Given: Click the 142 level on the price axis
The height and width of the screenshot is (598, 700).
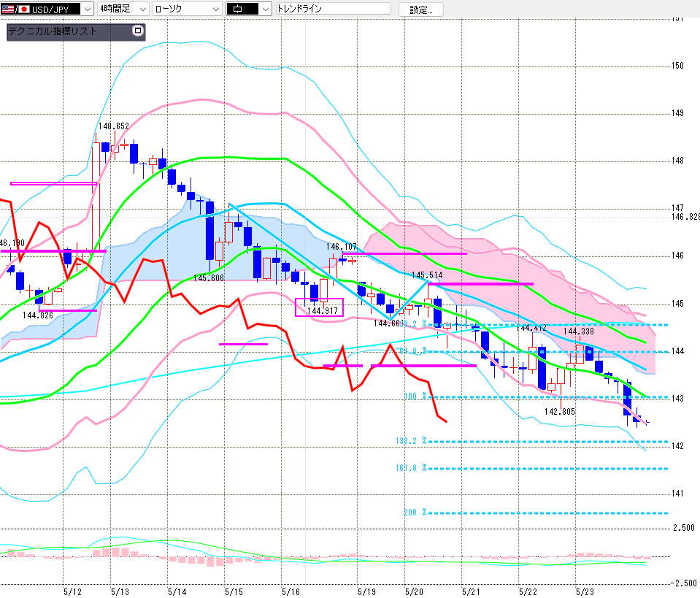Looking at the screenshot, I should click(x=677, y=445).
